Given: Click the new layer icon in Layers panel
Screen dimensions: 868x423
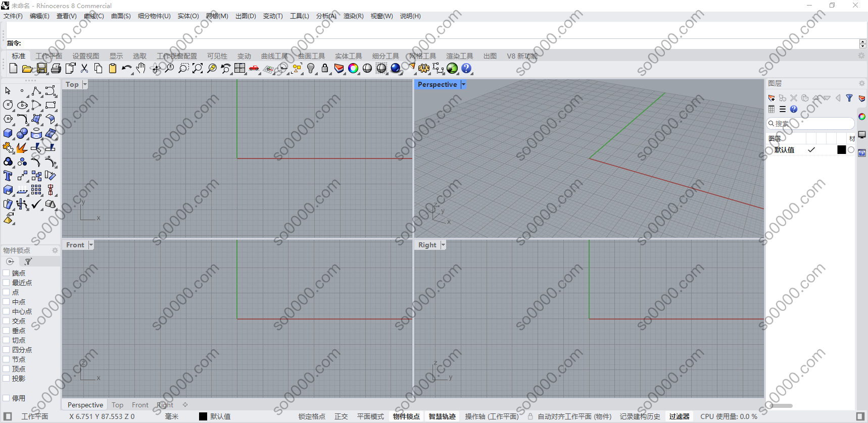Looking at the screenshot, I should [x=771, y=98].
